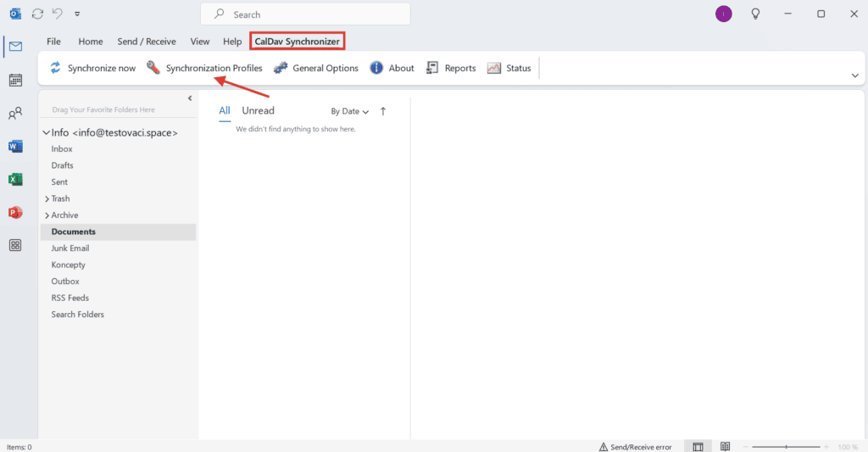Open Customize Quick Access Toolbar dropdown

tap(77, 14)
